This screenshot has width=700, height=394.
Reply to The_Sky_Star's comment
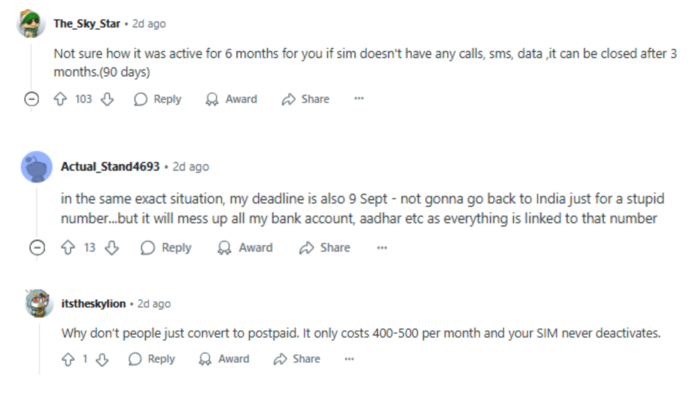click(x=158, y=99)
